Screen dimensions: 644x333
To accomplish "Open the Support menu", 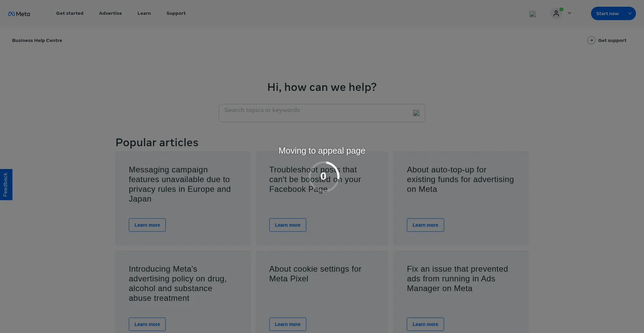I will (176, 13).
